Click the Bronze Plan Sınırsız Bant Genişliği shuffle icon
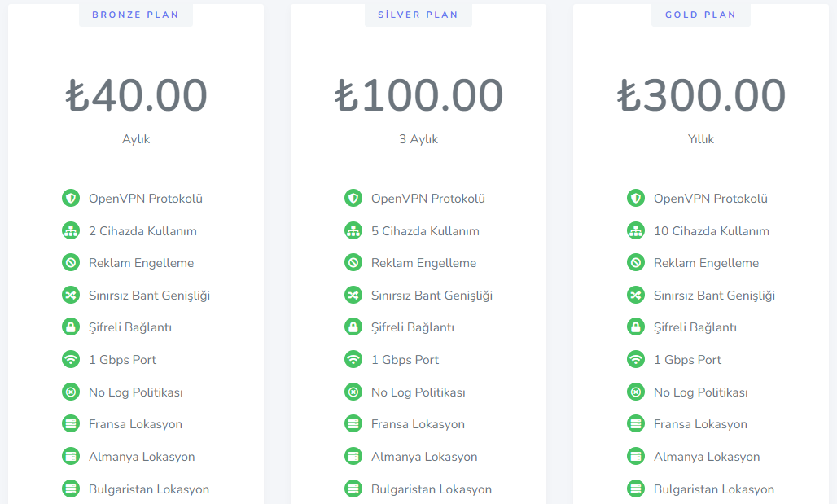 pos(71,295)
